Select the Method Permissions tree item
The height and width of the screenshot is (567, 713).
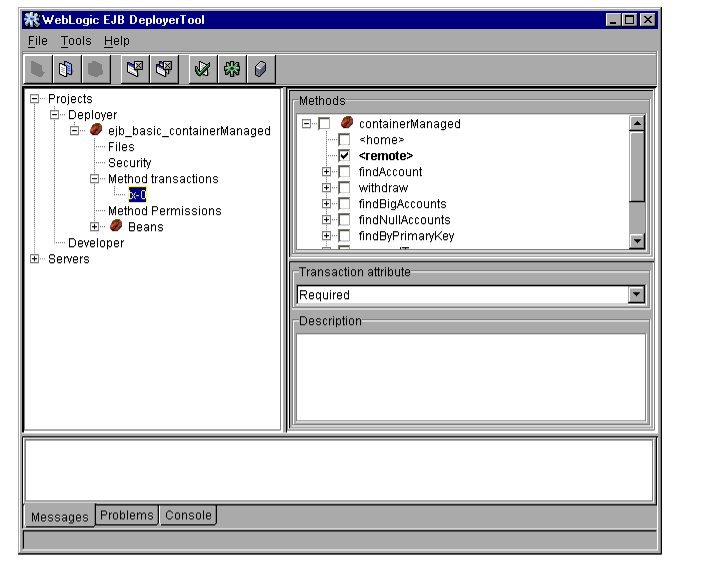(x=165, y=211)
